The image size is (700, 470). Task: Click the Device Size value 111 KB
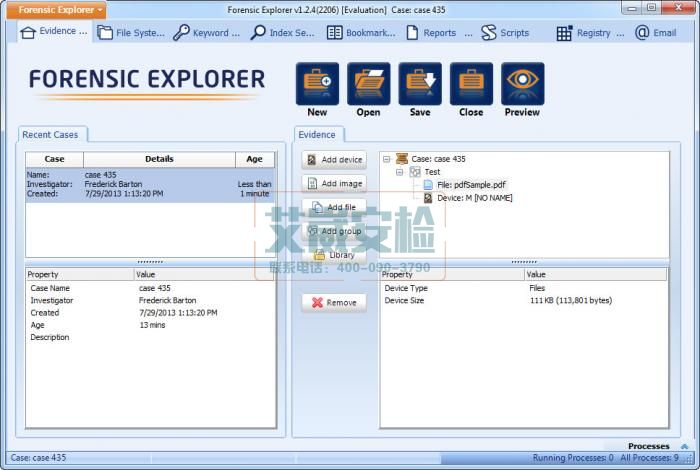coord(571,301)
